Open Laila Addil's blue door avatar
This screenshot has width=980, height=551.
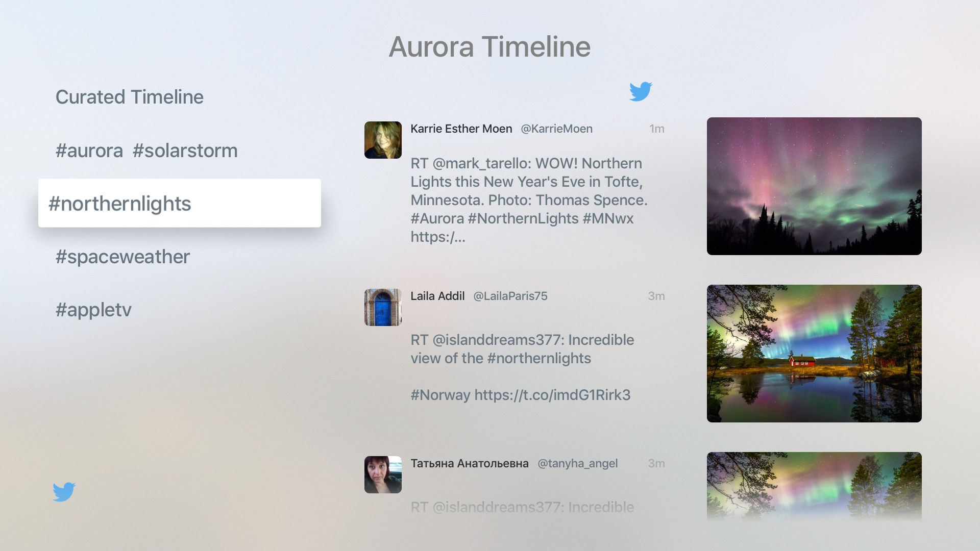(x=383, y=307)
